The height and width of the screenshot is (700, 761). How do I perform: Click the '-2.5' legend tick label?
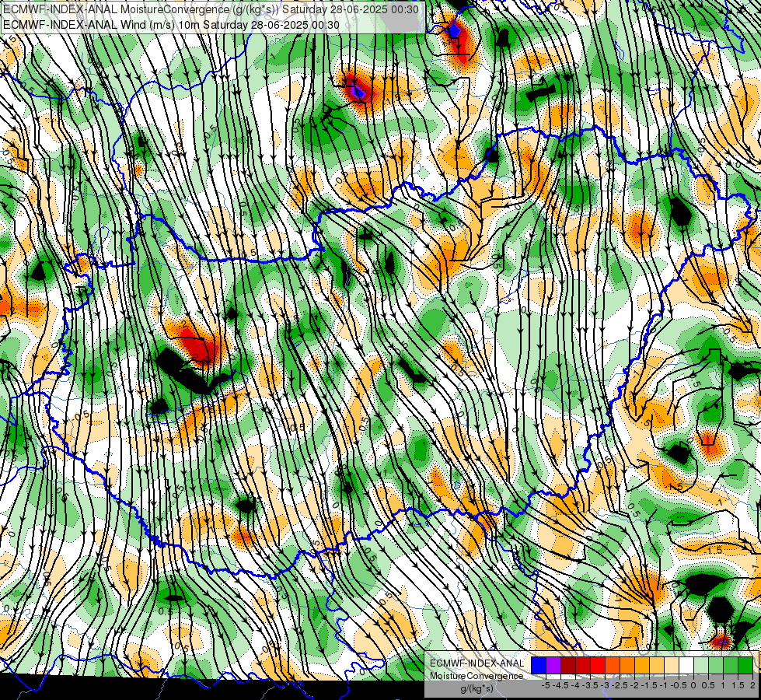pyautogui.click(x=620, y=685)
